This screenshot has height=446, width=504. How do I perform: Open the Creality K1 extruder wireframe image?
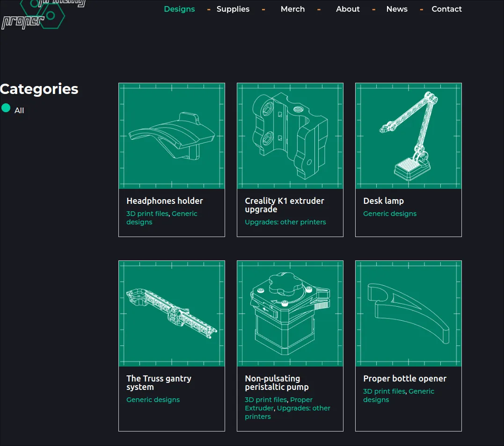click(x=290, y=136)
